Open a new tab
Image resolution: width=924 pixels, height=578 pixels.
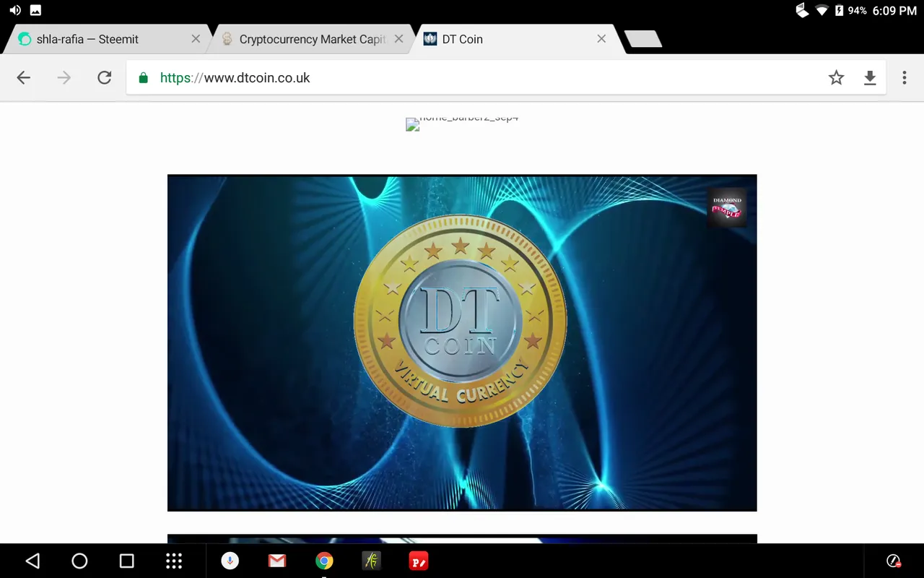tap(643, 39)
